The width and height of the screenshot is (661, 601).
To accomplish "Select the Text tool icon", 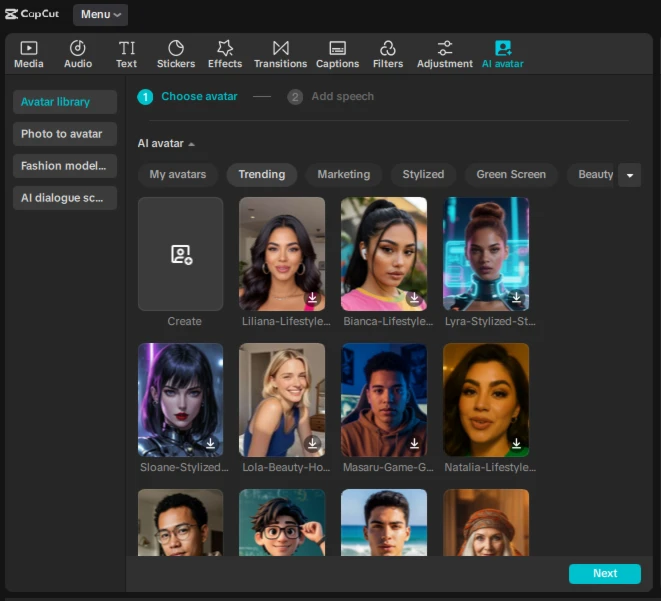I will coord(126,54).
